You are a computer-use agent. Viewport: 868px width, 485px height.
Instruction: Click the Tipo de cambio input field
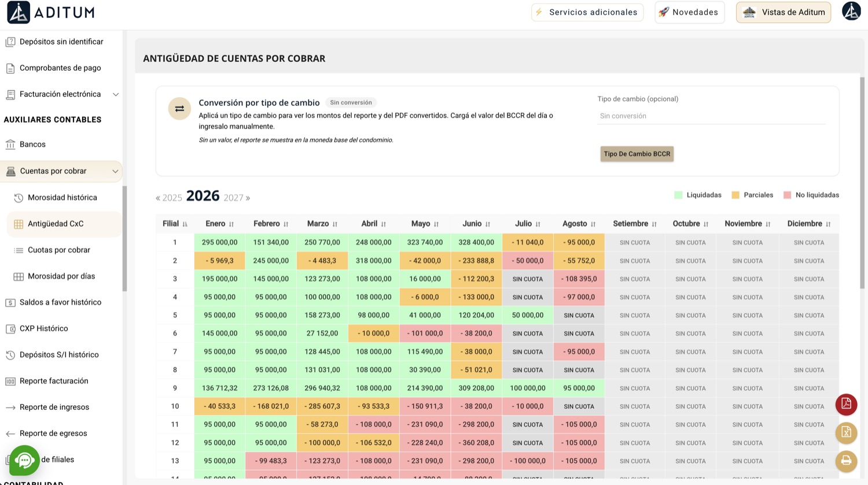tap(711, 116)
